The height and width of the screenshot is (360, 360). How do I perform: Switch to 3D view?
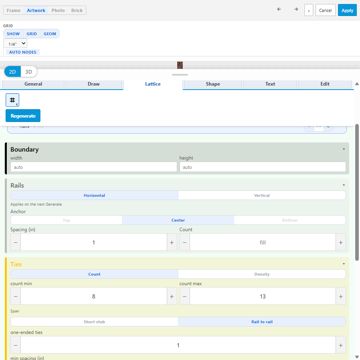coord(29,72)
